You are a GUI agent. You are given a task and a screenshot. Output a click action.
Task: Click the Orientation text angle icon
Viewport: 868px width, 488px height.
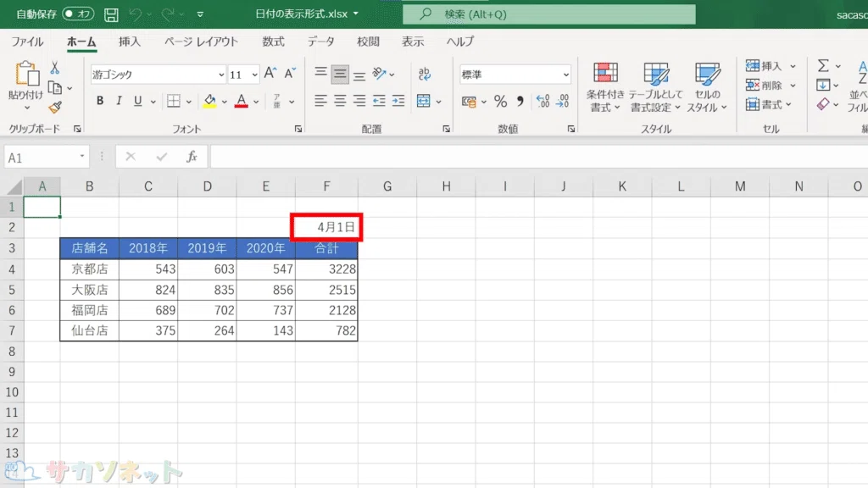pyautogui.click(x=379, y=73)
